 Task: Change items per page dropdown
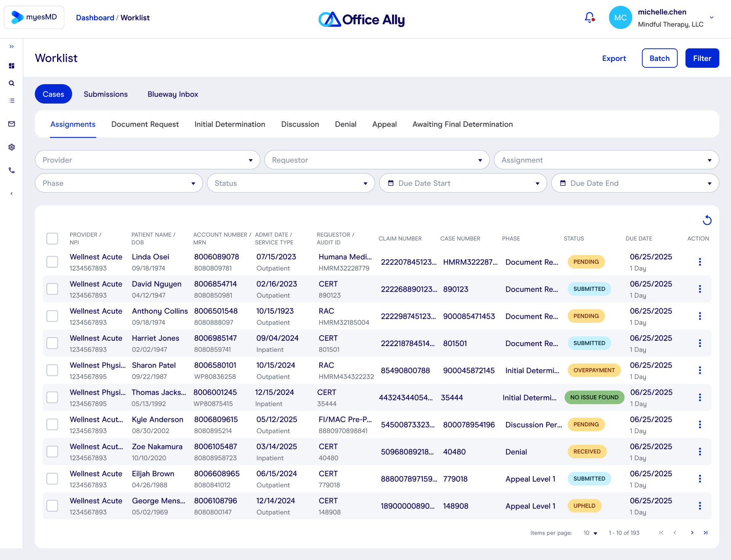(590, 533)
